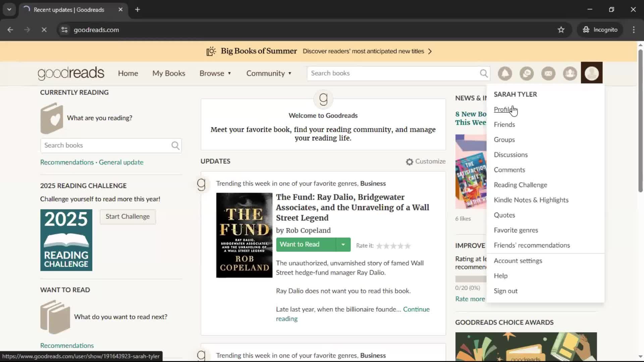
Task: Open Favorite genres
Action: tap(516, 230)
